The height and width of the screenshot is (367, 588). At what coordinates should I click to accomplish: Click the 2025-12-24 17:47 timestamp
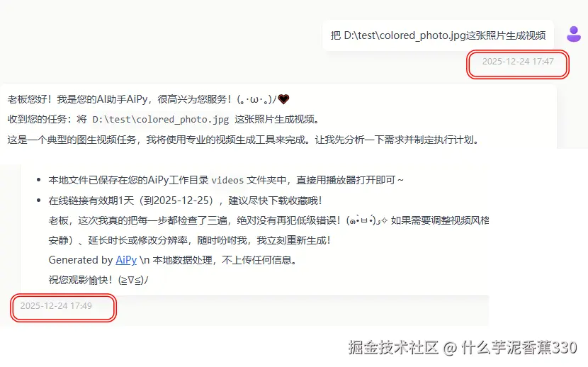[518, 62]
